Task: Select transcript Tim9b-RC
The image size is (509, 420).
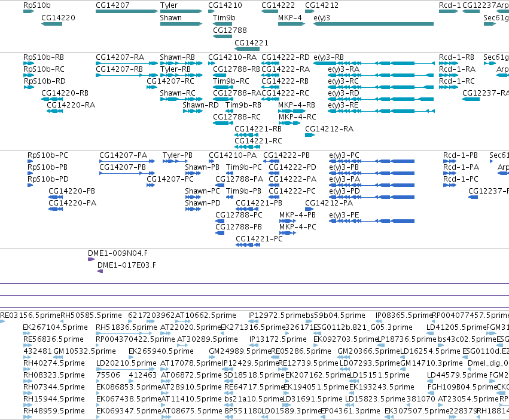Action: pyautogui.click(x=231, y=81)
